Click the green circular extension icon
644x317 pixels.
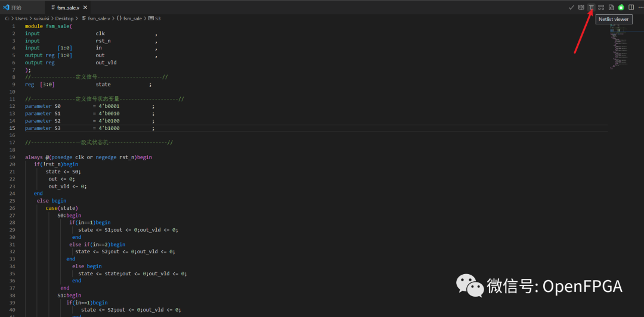(621, 7)
